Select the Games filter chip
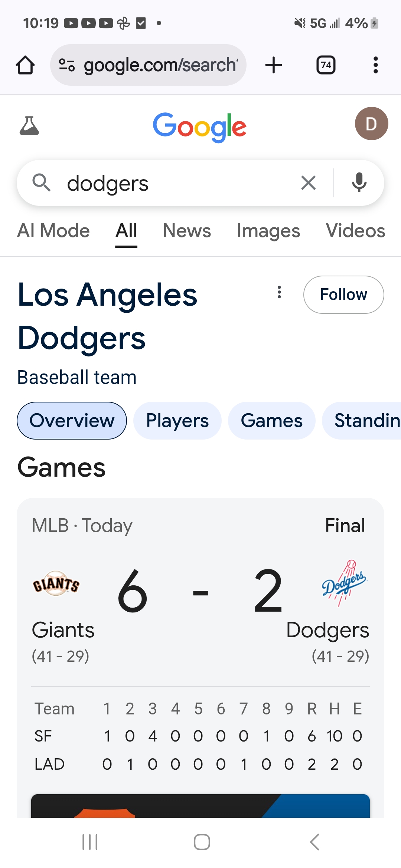401x868 pixels. pyautogui.click(x=271, y=421)
